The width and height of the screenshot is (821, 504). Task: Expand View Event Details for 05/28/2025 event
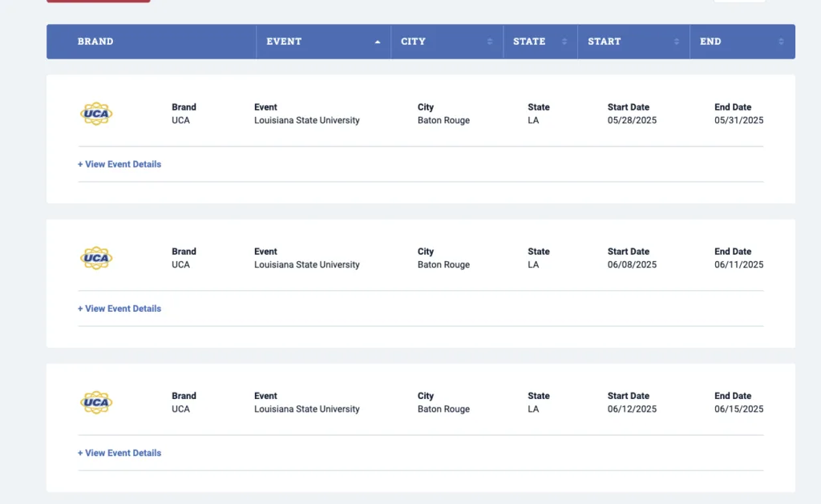pyautogui.click(x=119, y=164)
